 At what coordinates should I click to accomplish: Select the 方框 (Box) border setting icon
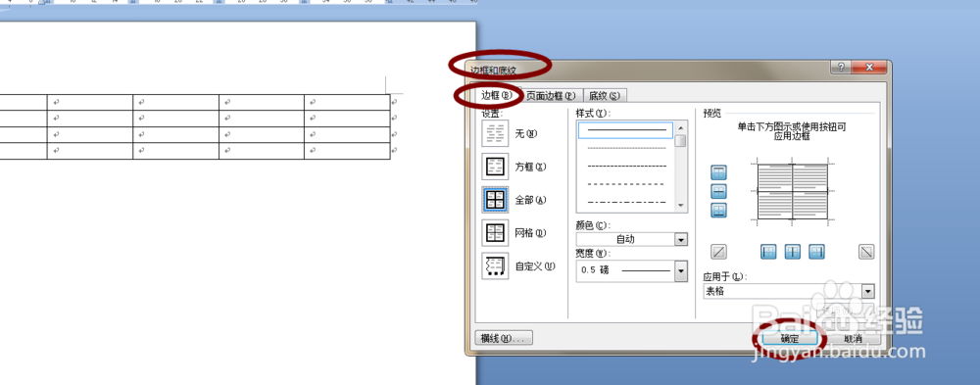pyautogui.click(x=495, y=167)
